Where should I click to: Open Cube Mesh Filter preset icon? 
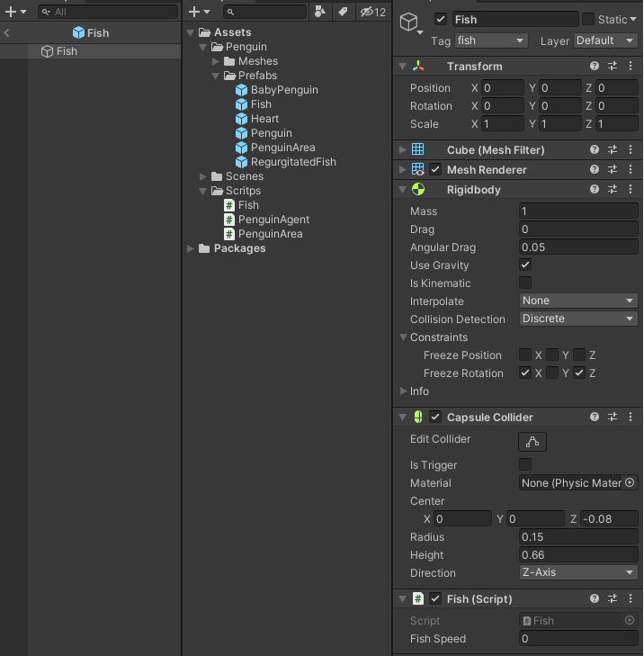[613, 149]
